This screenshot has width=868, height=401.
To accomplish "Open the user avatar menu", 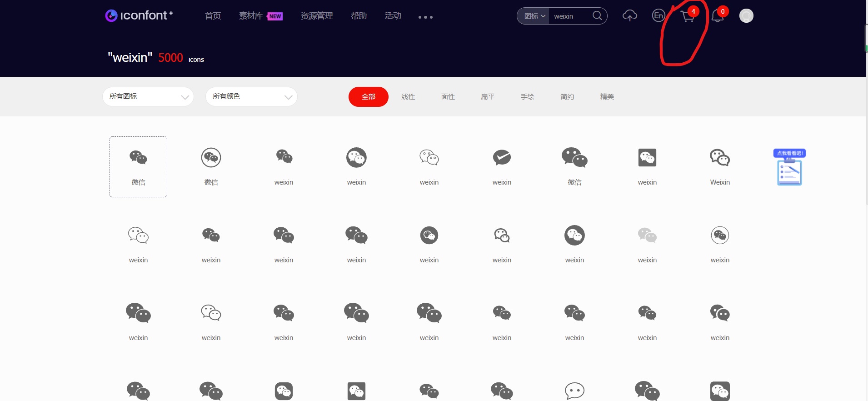I will pyautogui.click(x=746, y=16).
